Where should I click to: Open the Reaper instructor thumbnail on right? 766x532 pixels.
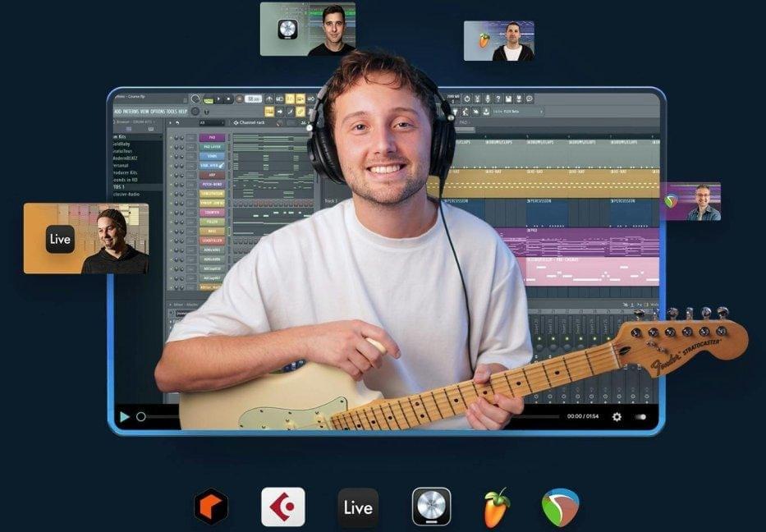[690, 201]
